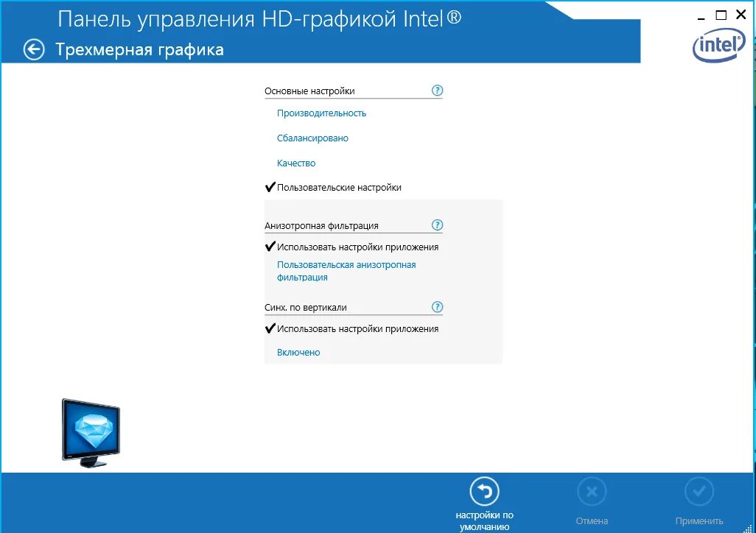Click the Трехмерная графика page title

coord(139,49)
